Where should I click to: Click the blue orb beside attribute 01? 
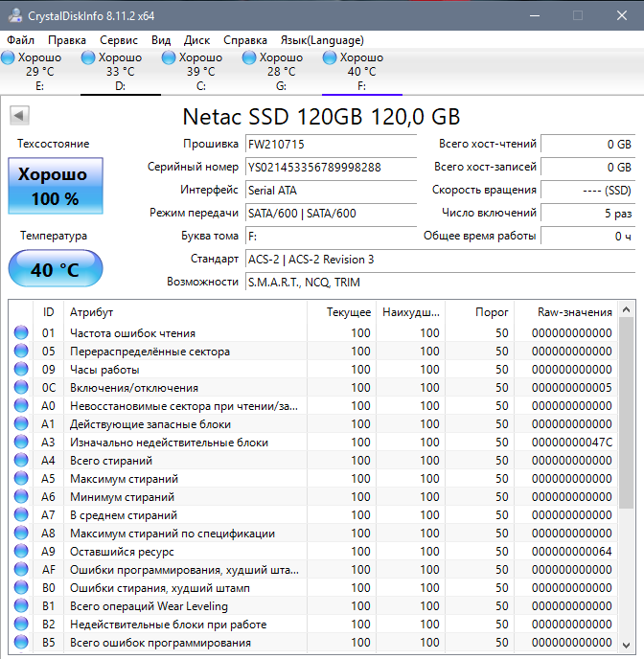point(21,333)
